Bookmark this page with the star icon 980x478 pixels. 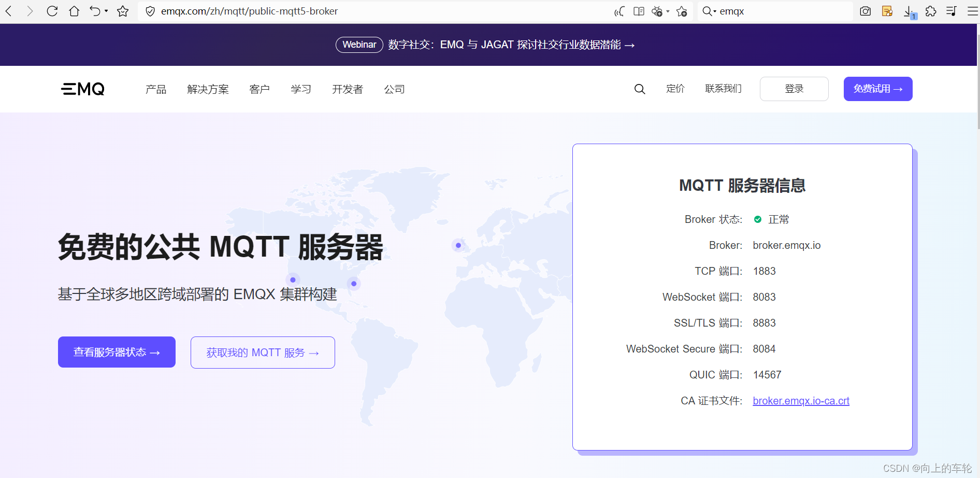[123, 11]
